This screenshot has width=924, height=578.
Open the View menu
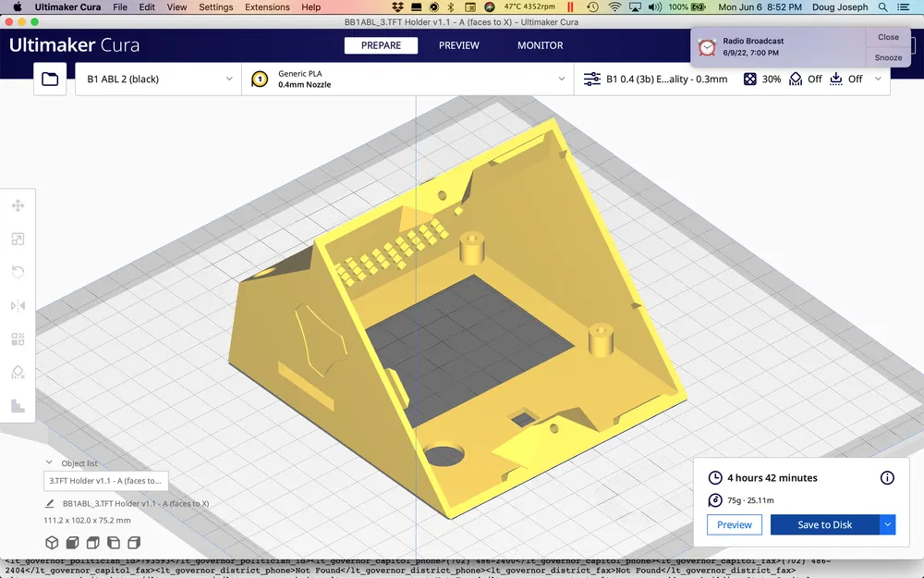(x=176, y=7)
